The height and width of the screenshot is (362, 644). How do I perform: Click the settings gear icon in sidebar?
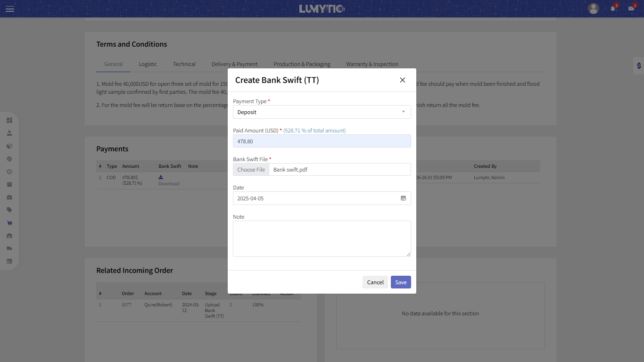pyautogui.click(x=9, y=159)
